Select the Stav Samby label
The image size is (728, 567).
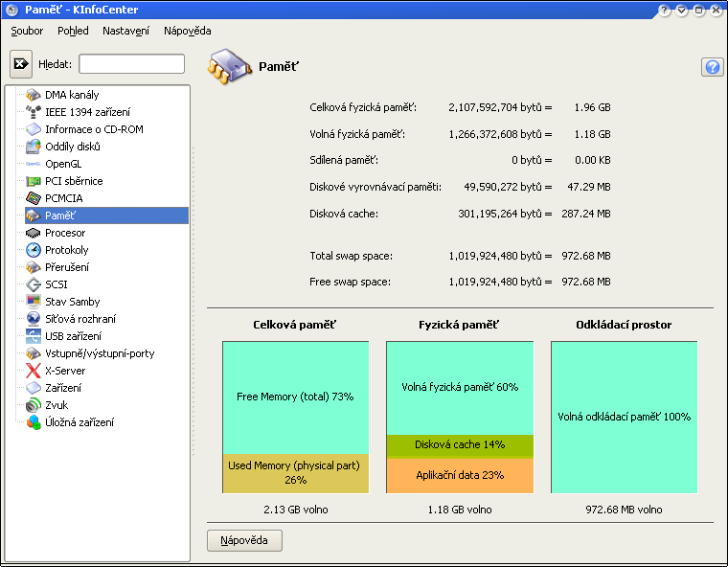pyautogui.click(x=73, y=302)
